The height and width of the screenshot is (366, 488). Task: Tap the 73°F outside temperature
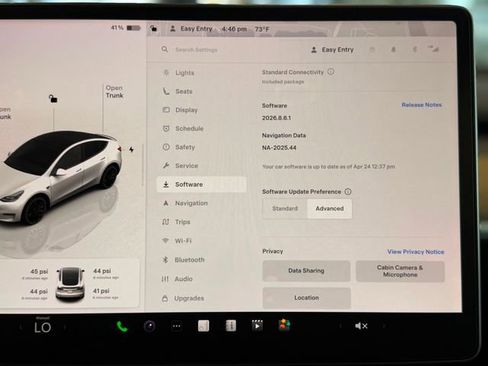pos(262,29)
